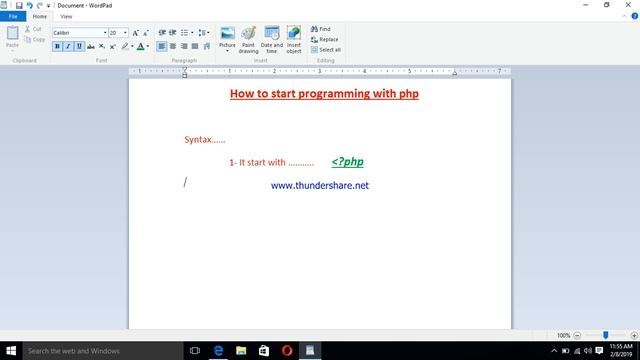Click the Cut command
The image size is (640, 360).
point(33,29)
